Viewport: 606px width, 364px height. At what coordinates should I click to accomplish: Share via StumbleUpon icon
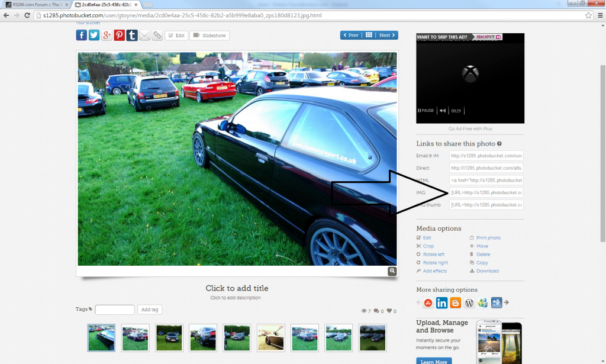click(428, 303)
